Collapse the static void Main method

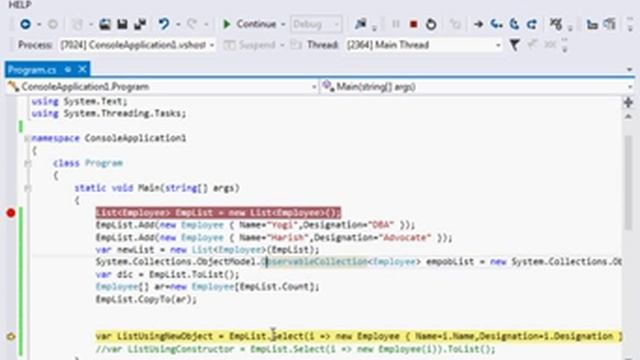[27, 189]
